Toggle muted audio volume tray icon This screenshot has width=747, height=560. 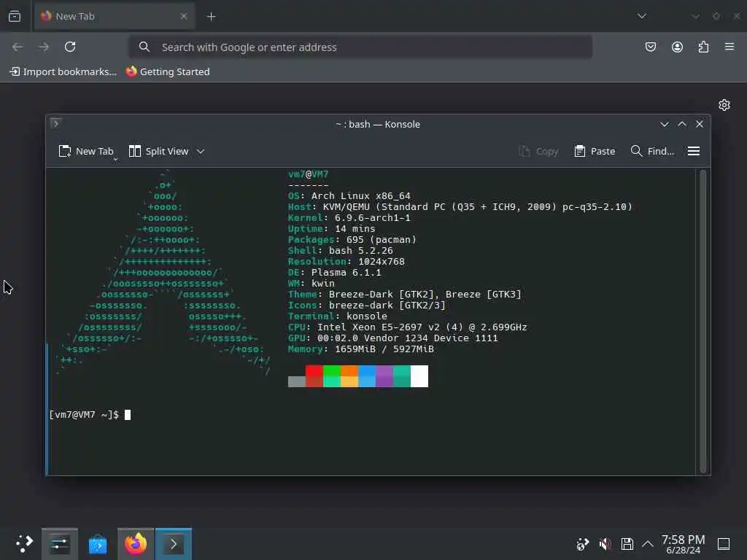tap(605, 544)
